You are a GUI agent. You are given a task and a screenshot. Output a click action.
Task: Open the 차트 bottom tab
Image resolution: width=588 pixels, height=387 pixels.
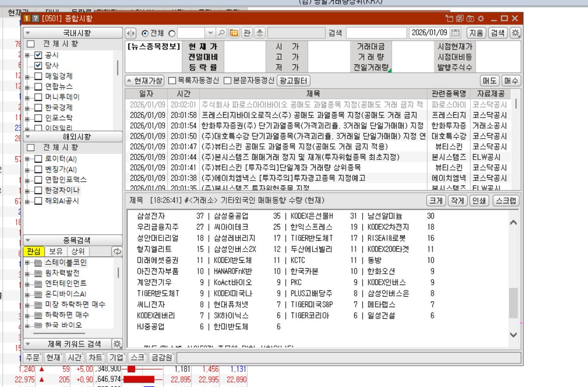coord(96,357)
